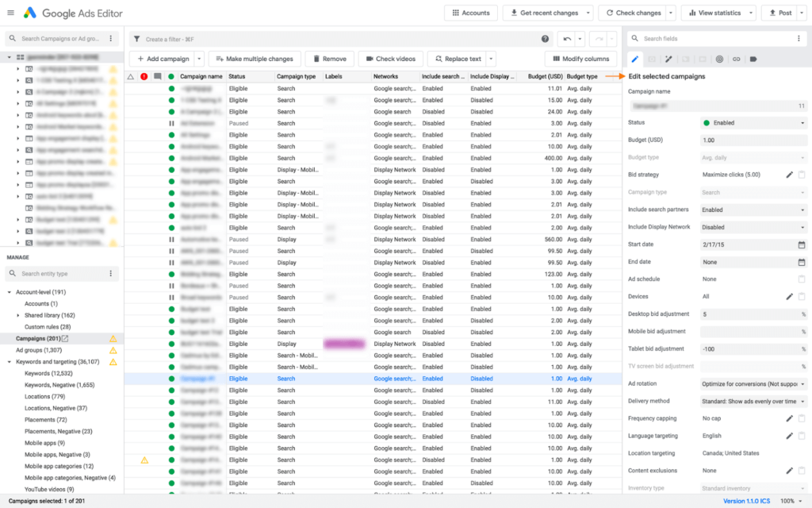Image resolution: width=812 pixels, height=508 pixels.
Task: Focus the Search fields input
Action: click(x=717, y=38)
